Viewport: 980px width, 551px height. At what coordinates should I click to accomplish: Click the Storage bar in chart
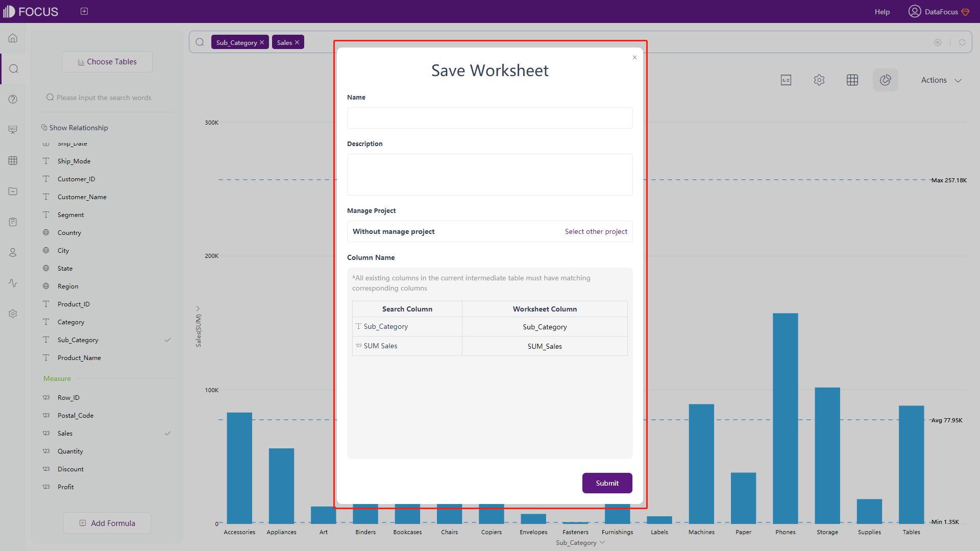click(x=827, y=456)
